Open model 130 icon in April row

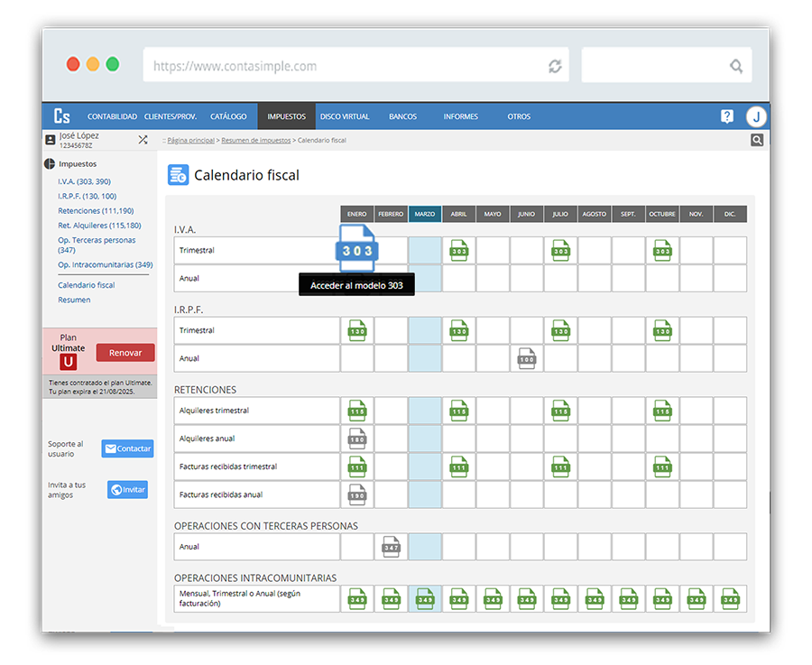pos(459,331)
